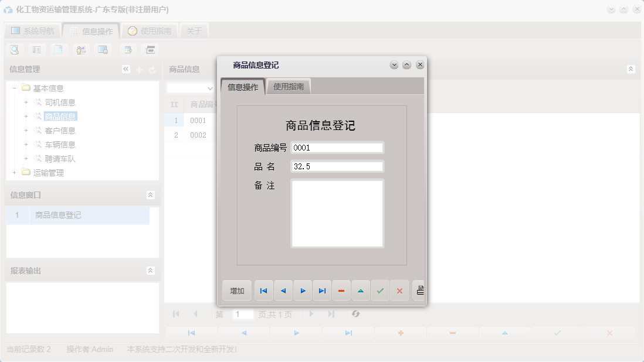
Task: Click the page number input field
Action: (x=243, y=314)
